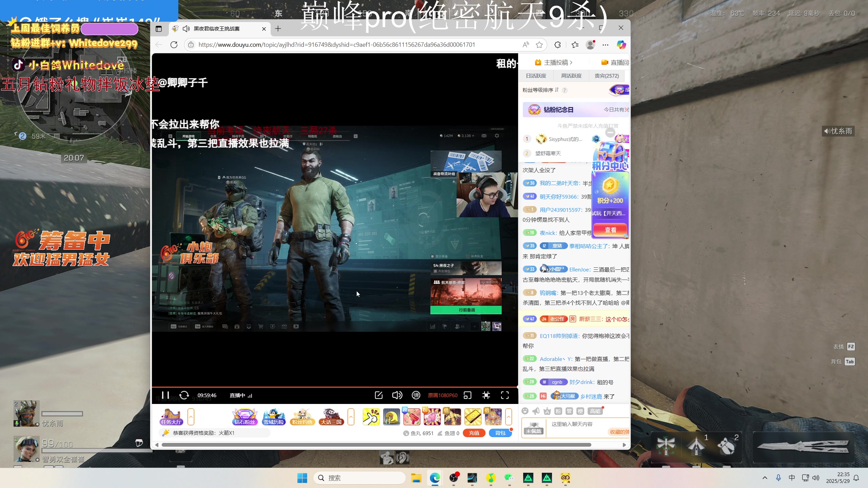This screenshot has height=488, width=868.
Task: Open the Read aloud icon in address bar
Action: (526, 45)
